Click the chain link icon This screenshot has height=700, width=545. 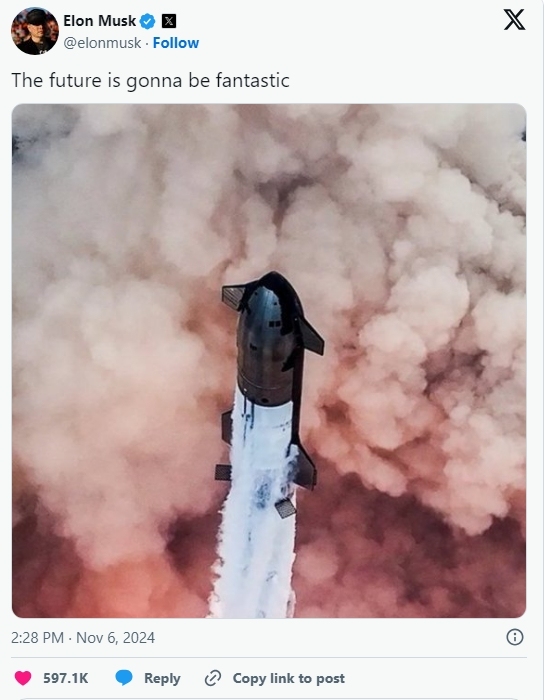213,678
